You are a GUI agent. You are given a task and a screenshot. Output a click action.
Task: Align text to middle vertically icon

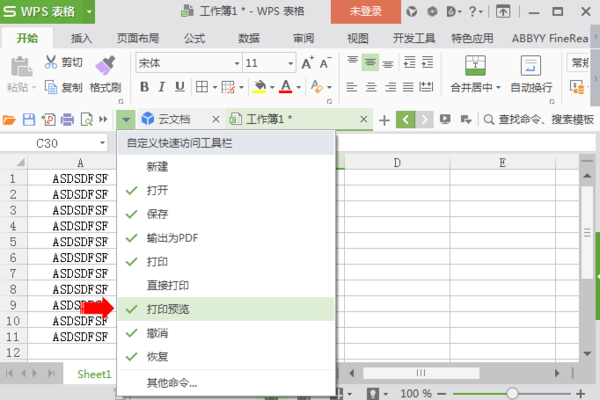tap(370, 62)
